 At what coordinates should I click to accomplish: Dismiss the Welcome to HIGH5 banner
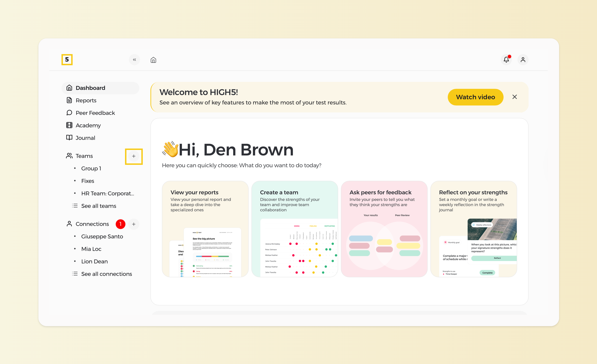pyautogui.click(x=515, y=97)
